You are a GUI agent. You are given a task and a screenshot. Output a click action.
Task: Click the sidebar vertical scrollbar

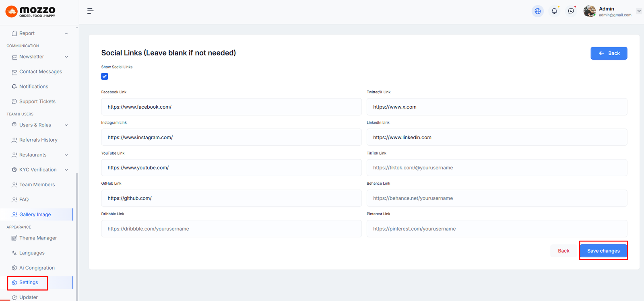77,233
